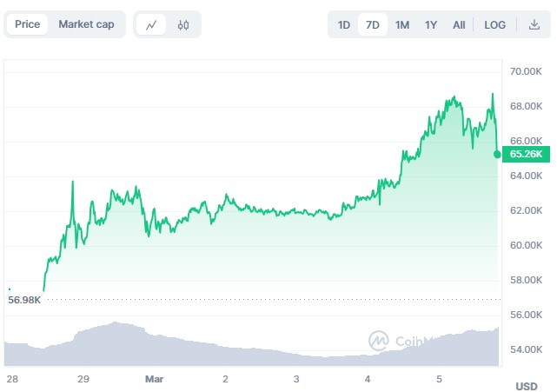Show All time price history
Image resolution: width=557 pixels, height=392 pixels.
coord(459,24)
